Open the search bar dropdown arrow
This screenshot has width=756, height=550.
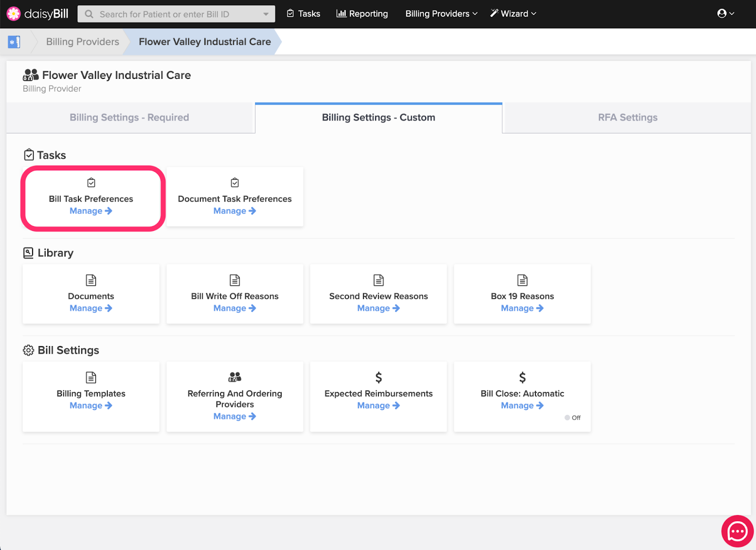pyautogui.click(x=266, y=14)
